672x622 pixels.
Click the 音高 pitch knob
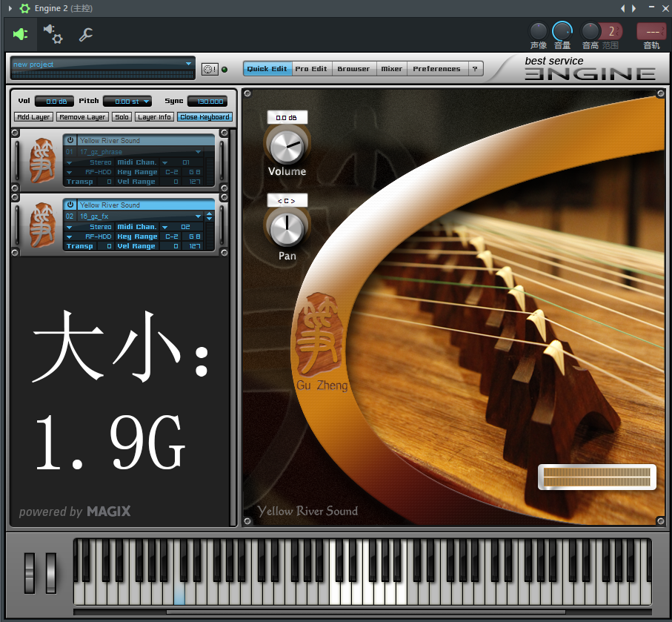click(590, 31)
